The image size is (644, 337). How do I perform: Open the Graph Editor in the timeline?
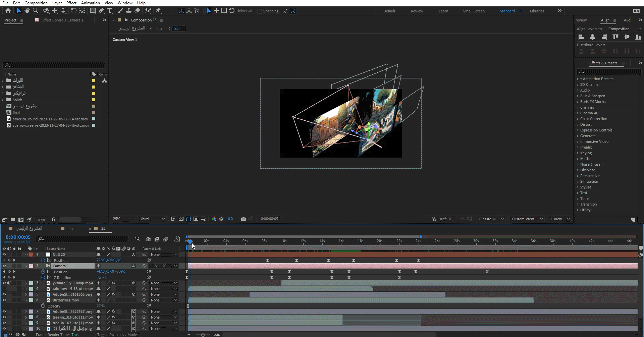[177, 239]
